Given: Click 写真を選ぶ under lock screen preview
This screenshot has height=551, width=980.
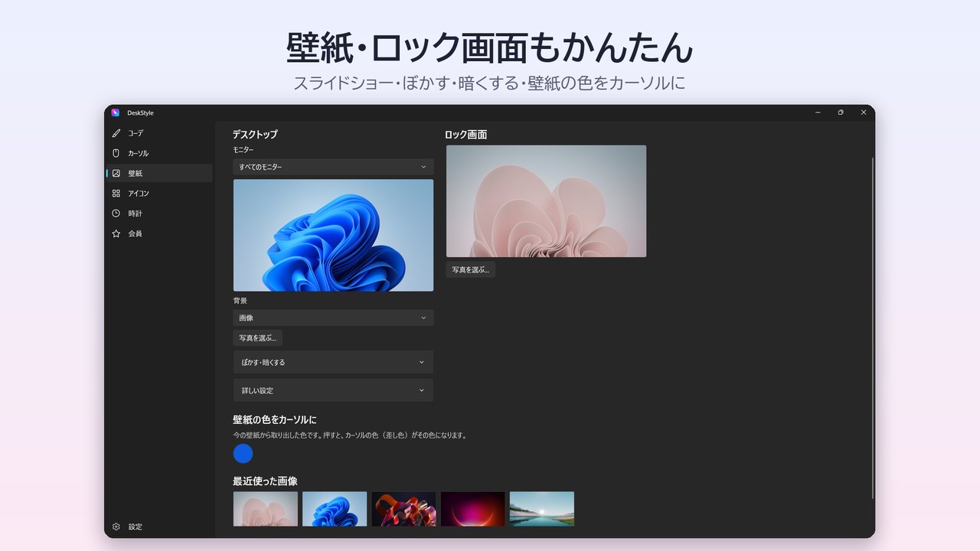Looking at the screenshot, I should point(470,269).
